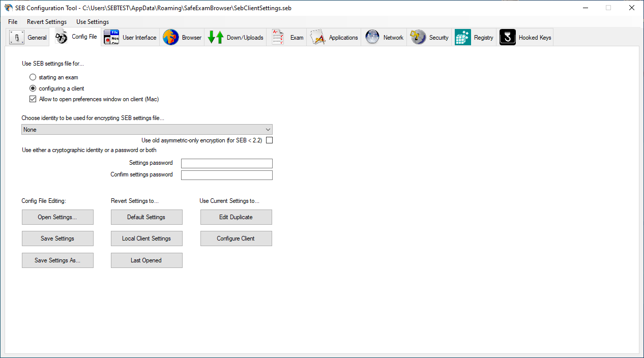
Task: Click the Configure Client button
Action: coord(236,238)
